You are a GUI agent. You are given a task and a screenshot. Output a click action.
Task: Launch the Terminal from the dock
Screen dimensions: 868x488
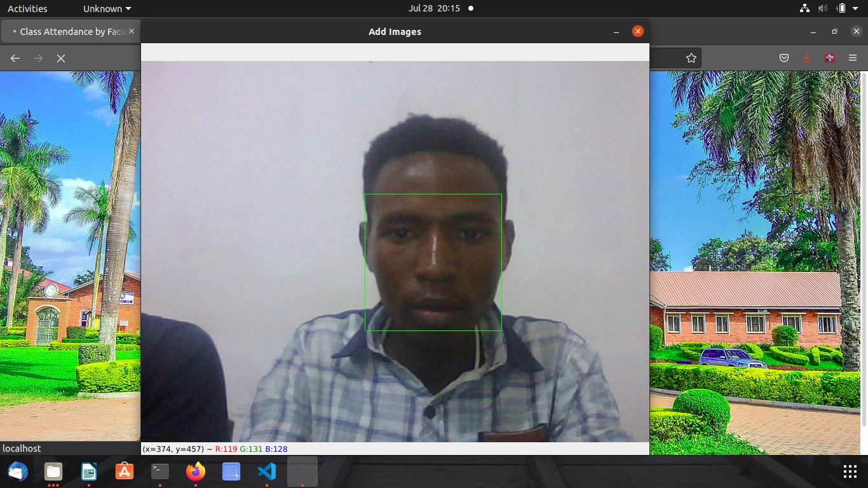pyautogui.click(x=159, y=471)
